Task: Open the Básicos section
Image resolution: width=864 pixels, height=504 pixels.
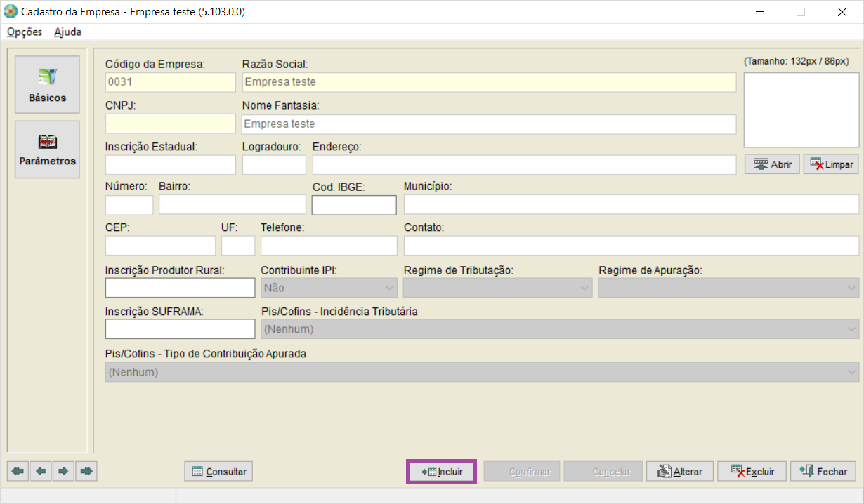Action: pyautogui.click(x=47, y=84)
